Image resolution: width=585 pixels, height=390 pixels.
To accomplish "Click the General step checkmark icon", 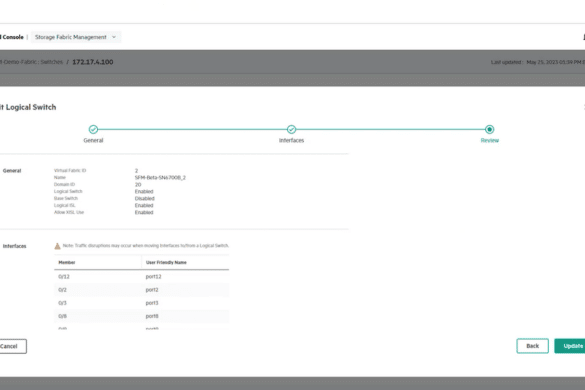I will [93, 130].
